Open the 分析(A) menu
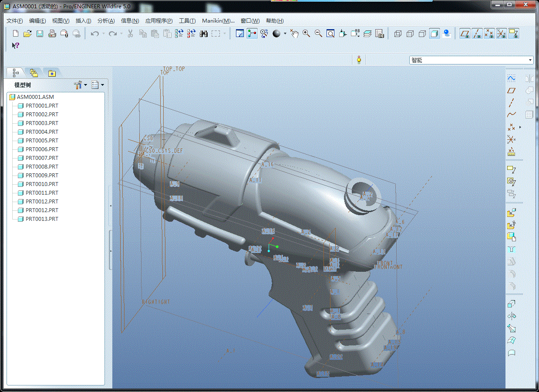Screen dimensions: 539x392 [106, 21]
